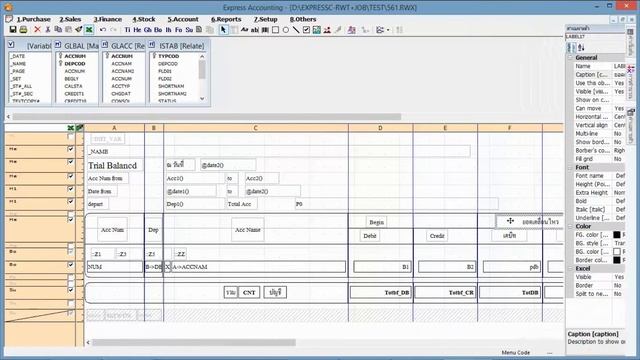Screen dimensions: 640x360
Task: Toggle checkbox of band row beside the NUM field
Action: coord(71,265)
